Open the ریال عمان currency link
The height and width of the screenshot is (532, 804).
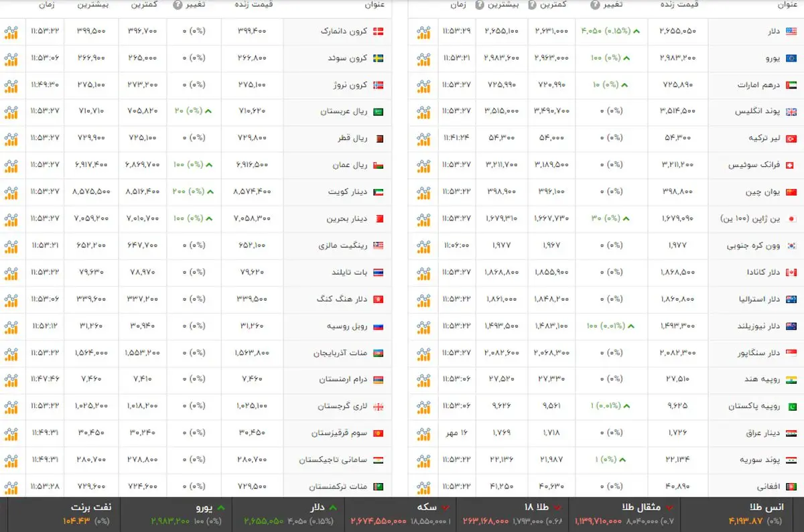(350, 165)
